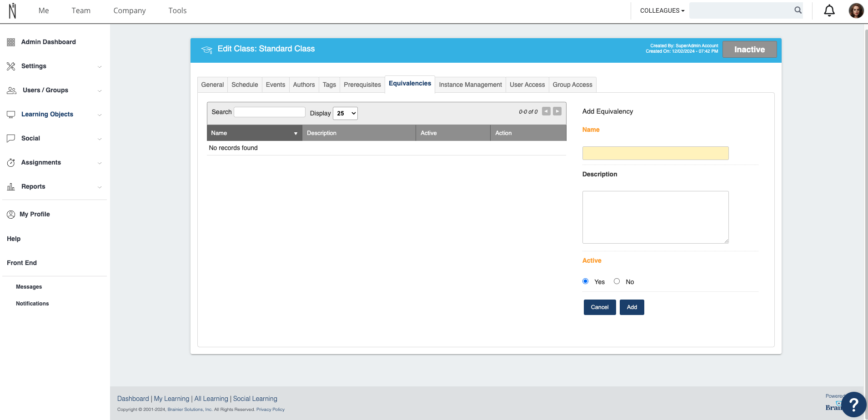Open the Group Access tab
Image resolution: width=868 pixels, height=420 pixels.
click(x=572, y=85)
